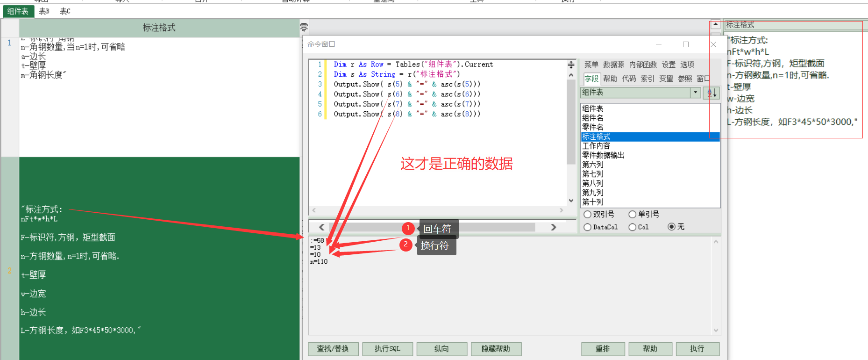The height and width of the screenshot is (360, 868).
Task: Select the 单引号 radio option
Action: pyautogui.click(x=633, y=214)
